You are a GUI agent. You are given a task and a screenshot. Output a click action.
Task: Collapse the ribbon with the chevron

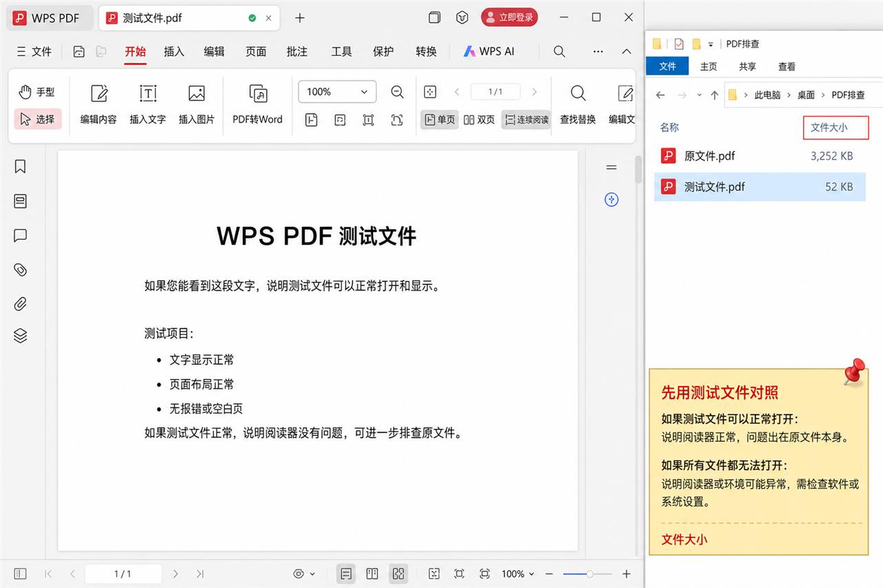point(626,52)
